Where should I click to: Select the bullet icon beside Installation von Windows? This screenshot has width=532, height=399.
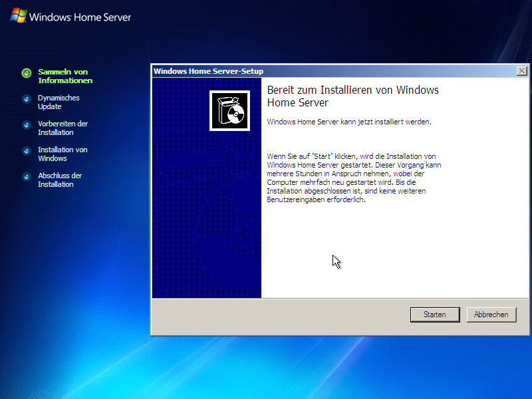(x=26, y=151)
